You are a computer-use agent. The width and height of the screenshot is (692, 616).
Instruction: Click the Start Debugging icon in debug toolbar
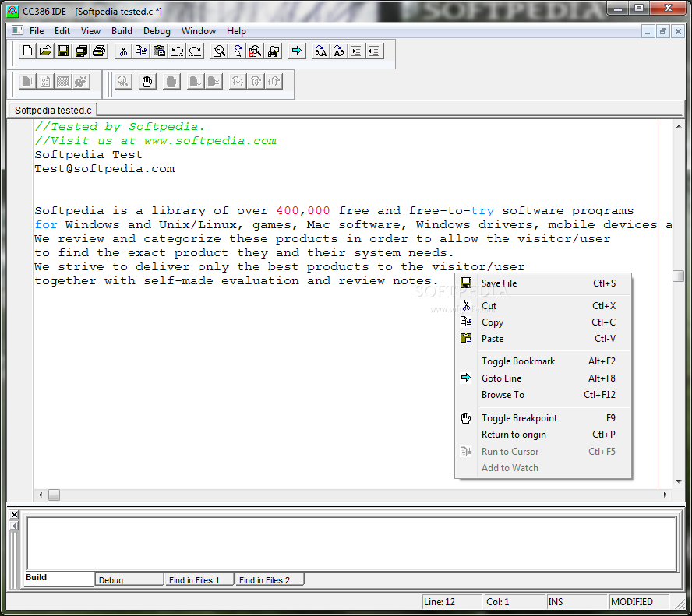[123, 82]
